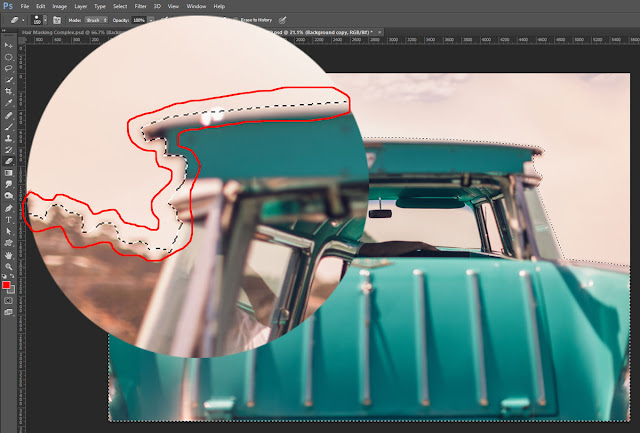640x433 pixels.
Task: Change the screen mode
Action: (9, 312)
